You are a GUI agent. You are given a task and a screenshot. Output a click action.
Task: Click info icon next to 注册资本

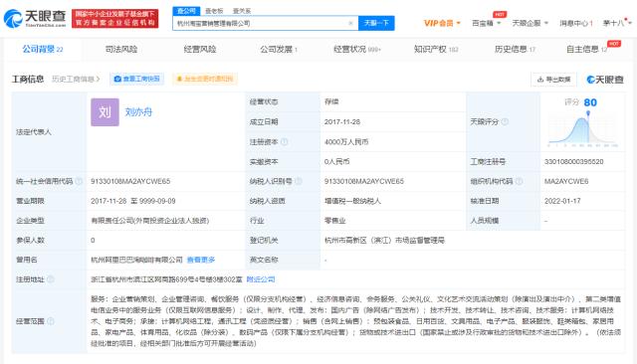point(284,141)
